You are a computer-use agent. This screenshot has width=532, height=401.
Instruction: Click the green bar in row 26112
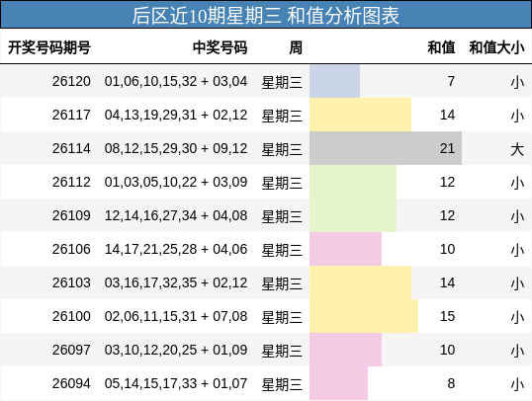(x=353, y=182)
